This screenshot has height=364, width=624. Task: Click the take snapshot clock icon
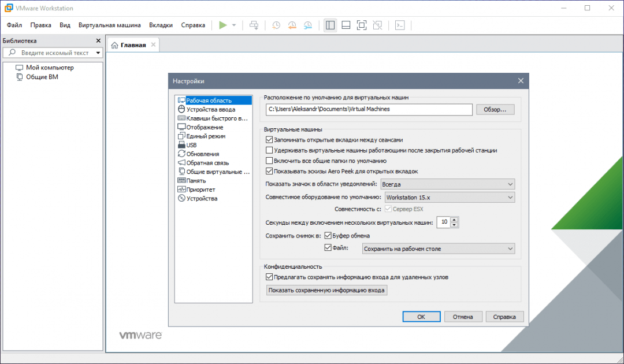click(276, 25)
